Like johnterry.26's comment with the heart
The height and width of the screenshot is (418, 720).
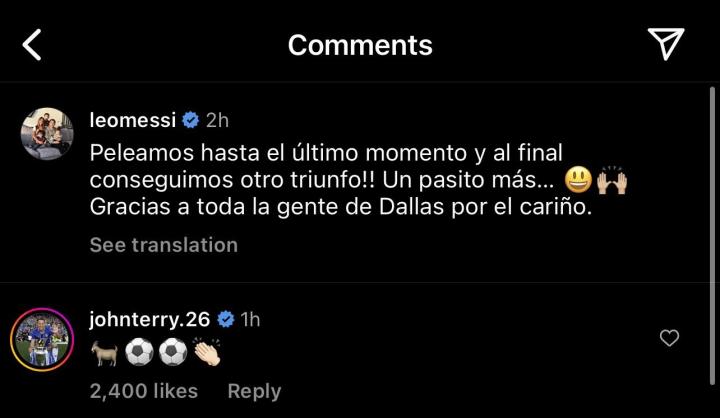(x=670, y=339)
